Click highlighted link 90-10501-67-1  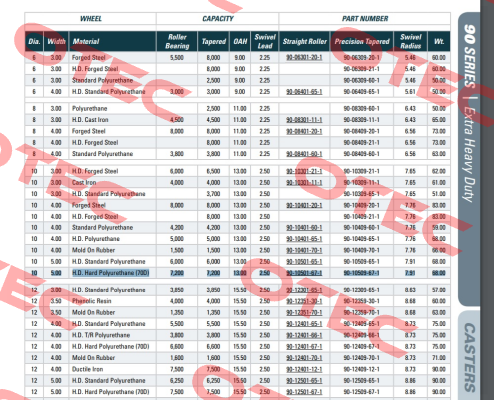[304, 273]
